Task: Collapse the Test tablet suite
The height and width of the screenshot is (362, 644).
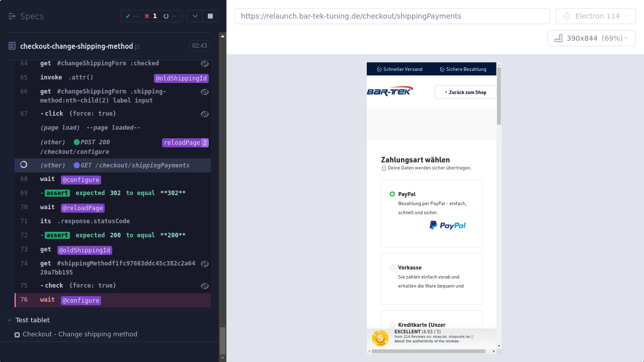Action: (10, 320)
